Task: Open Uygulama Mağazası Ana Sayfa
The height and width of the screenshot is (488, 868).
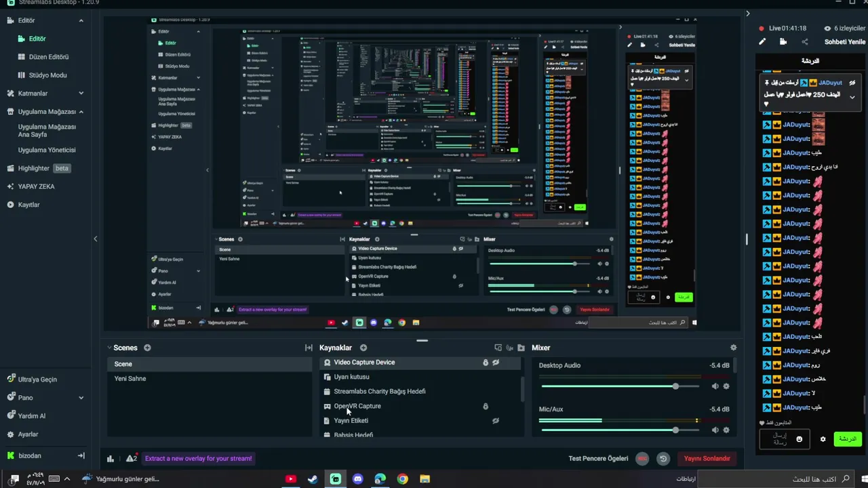Action: 47,131
